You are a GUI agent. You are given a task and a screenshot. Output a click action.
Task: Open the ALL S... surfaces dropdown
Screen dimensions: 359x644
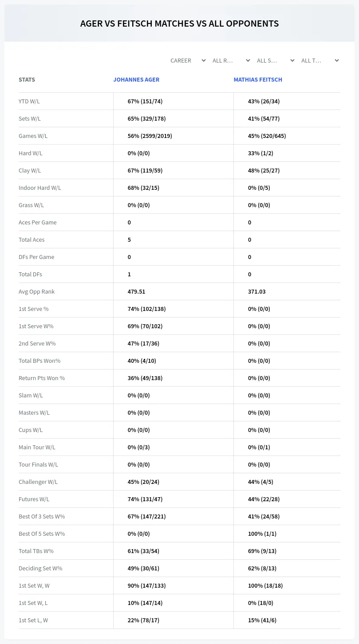pos(275,60)
